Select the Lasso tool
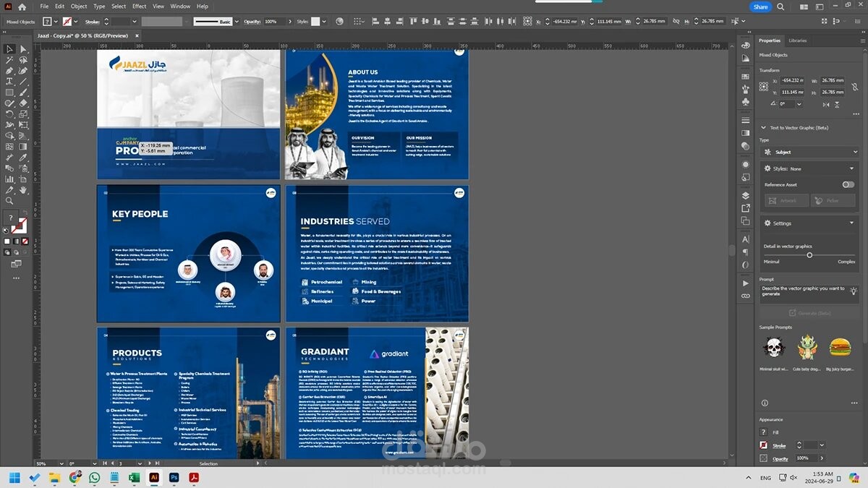The image size is (868, 488). click(x=23, y=60)
